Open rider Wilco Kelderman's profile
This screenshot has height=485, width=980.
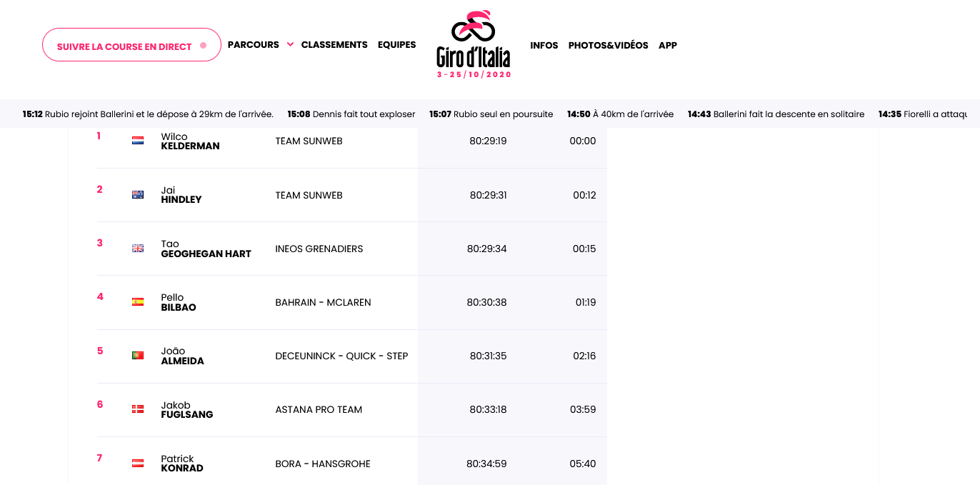[x=190, y=141]
